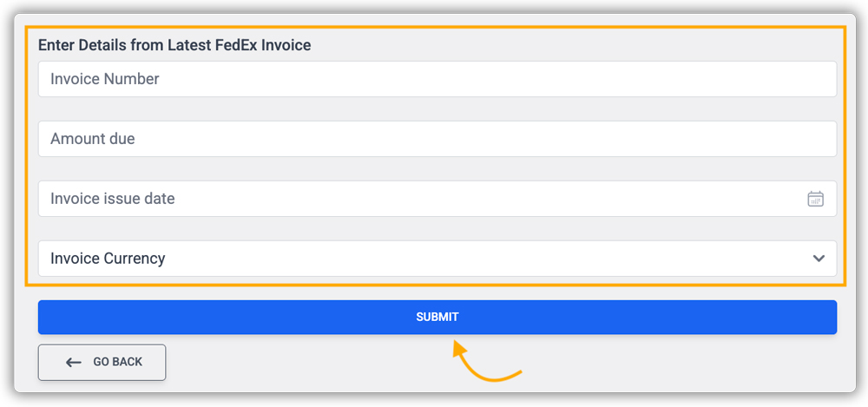This screenshot has width=868, height=407.
Task: Return to previous step via Go Back
Action: coord(102,363)
